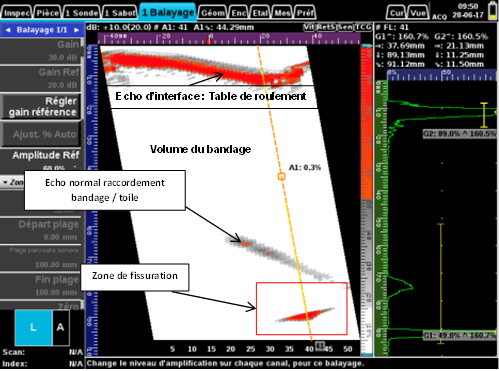Viewport: 499px width, 371px height.
Task: Expand the Zone section triangle
Action: [x=5, y=182]
